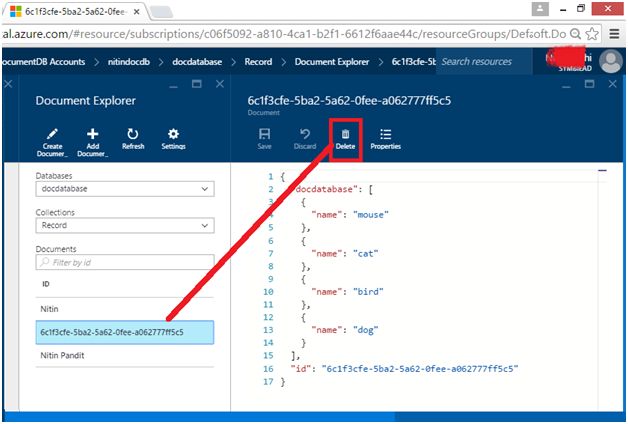Go to Record breadcrumb
The image size is (628, 424).
click(x=258, y=62)
